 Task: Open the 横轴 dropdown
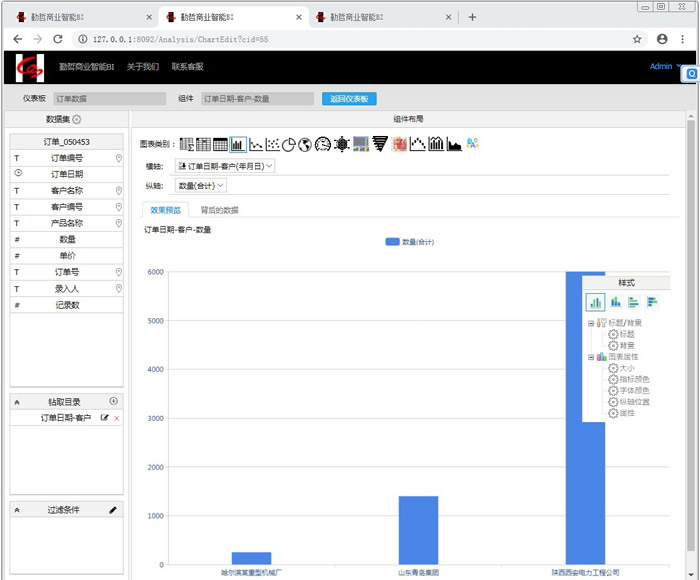coord(224,165)
